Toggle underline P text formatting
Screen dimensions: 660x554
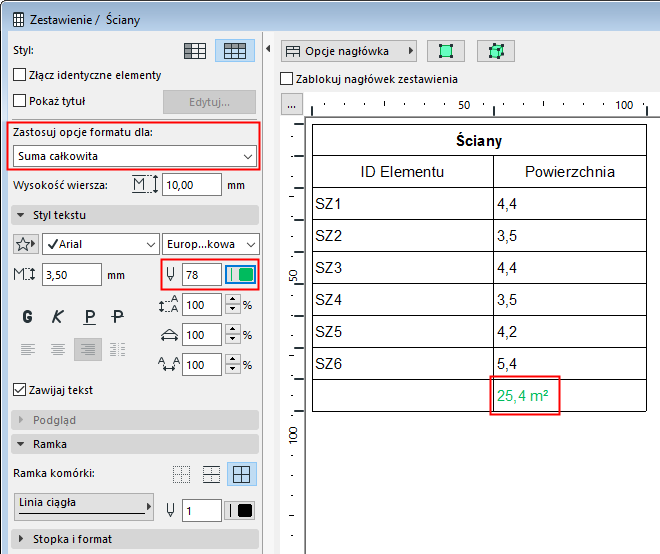pos(89,316)
